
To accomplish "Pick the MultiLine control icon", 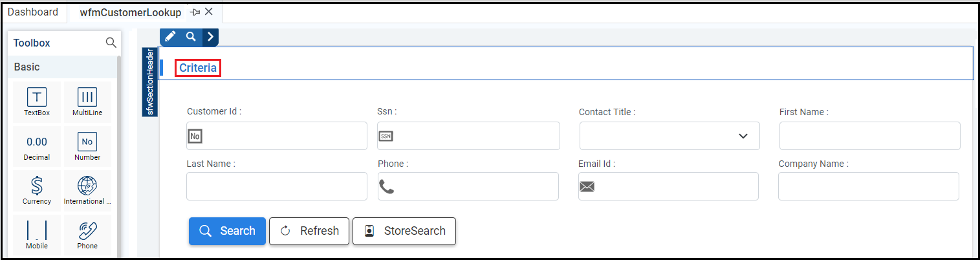I will click(x=87, y=102).
